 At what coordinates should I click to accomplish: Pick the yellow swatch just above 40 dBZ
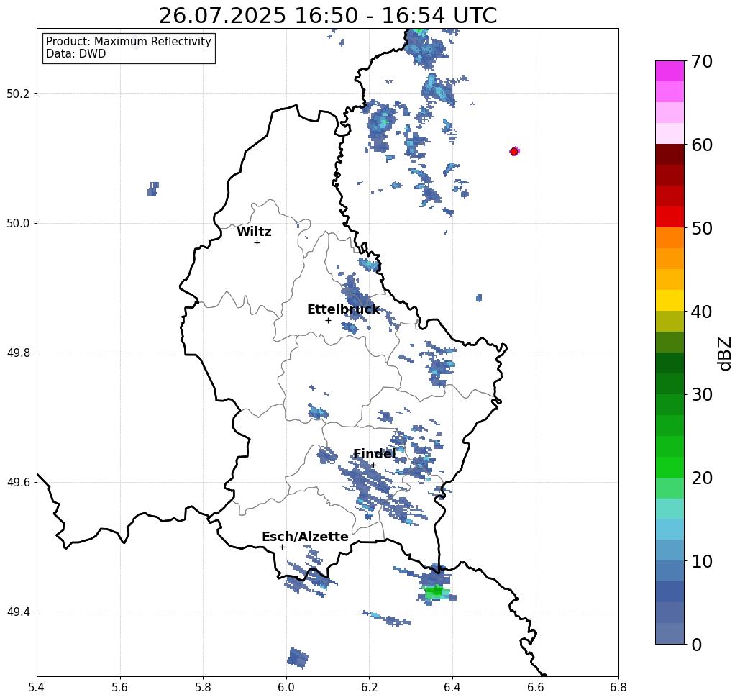(x=670, y=300)
